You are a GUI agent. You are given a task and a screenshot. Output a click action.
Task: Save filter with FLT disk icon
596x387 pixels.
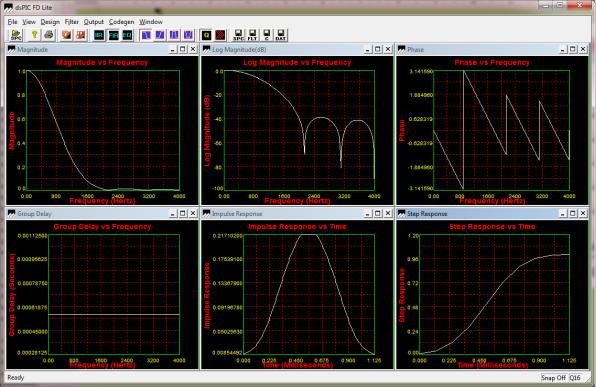pos(252,35)
